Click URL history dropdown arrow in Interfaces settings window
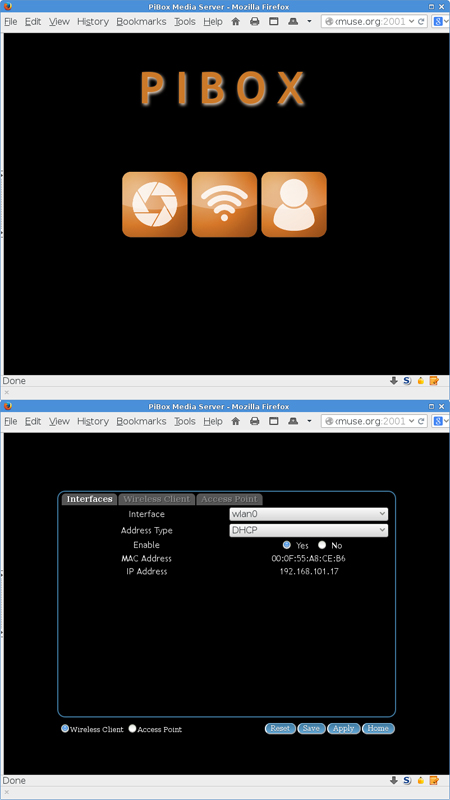This screenshot has width=450, height=800. [411, 421]
